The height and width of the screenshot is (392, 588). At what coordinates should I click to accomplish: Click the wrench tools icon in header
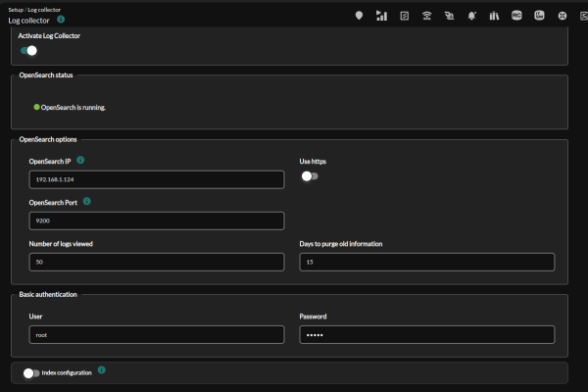coord(449,16)
